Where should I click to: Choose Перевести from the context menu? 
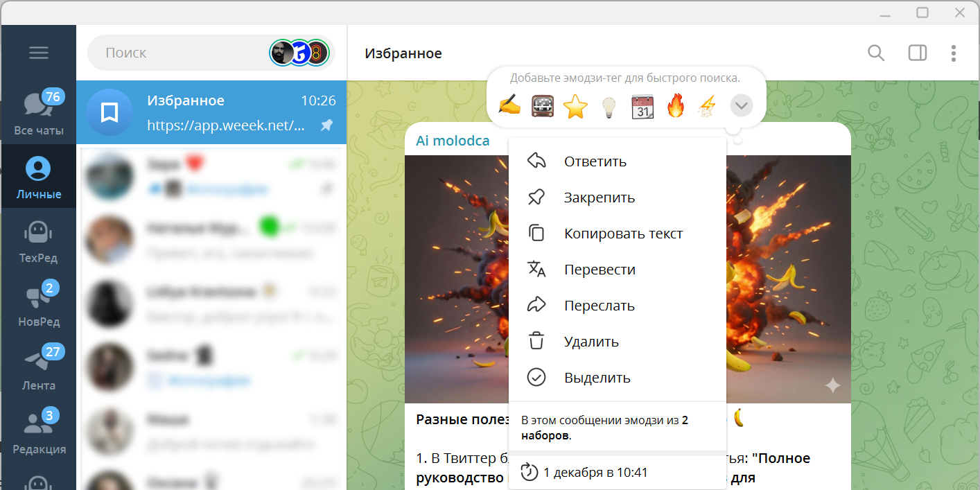[599, 269]
